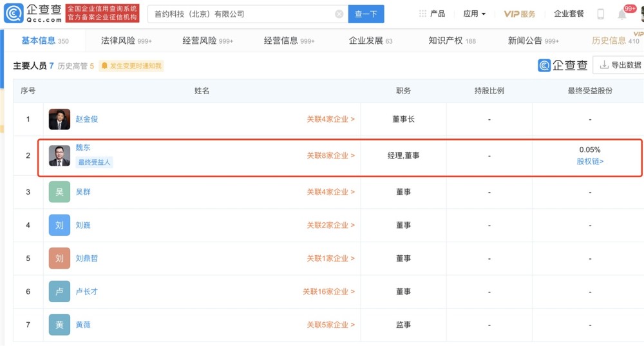Image resolution: width=644 pixels, height=346 pixels.
Task: Click the avatar icon for 卢长才
Action: 59,292
